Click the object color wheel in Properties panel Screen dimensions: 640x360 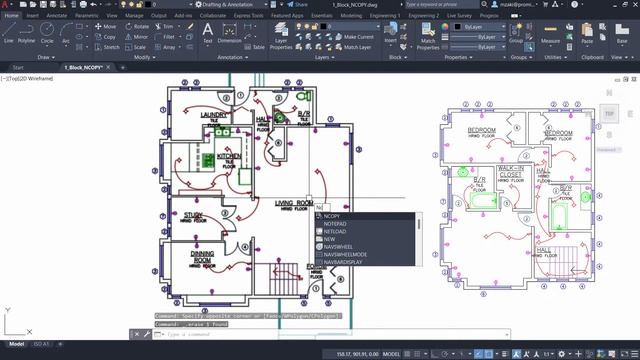445,27
